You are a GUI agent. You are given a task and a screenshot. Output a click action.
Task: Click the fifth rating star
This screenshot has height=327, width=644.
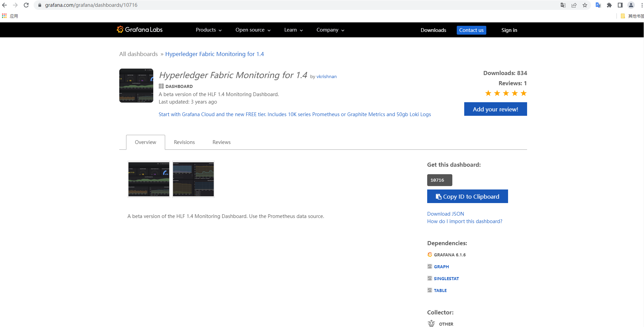tap(524, 93)
